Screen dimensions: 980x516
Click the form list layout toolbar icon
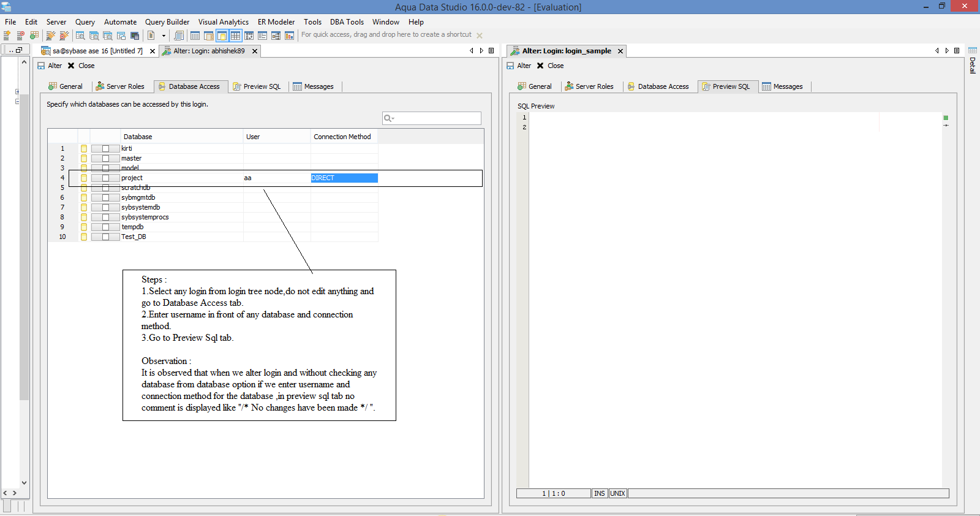262,36
